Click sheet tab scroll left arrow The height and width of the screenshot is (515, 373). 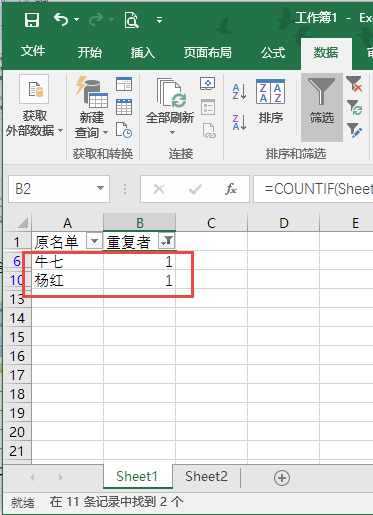tap(32, 477)
